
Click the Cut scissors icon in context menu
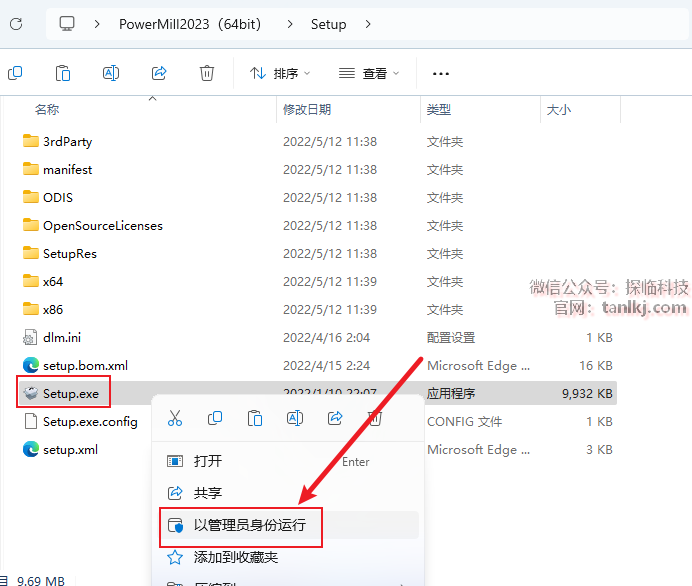tap(175, 418)
